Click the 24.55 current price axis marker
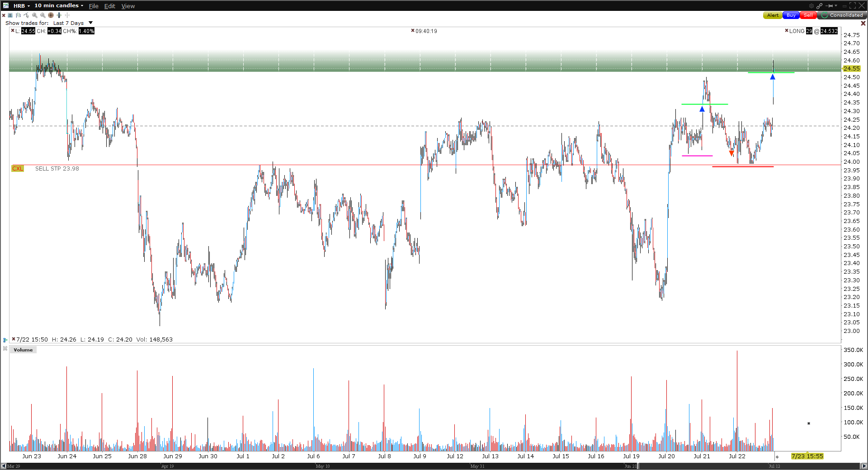 point(852,69)
